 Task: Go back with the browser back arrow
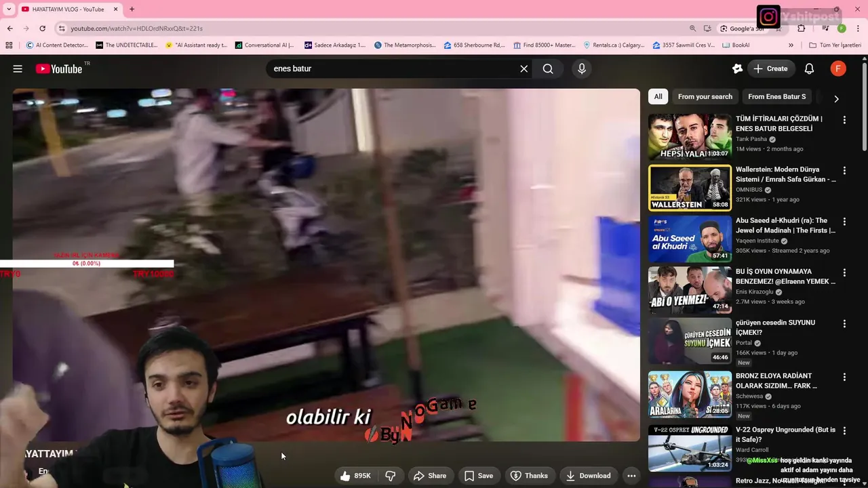coord(9,28)
